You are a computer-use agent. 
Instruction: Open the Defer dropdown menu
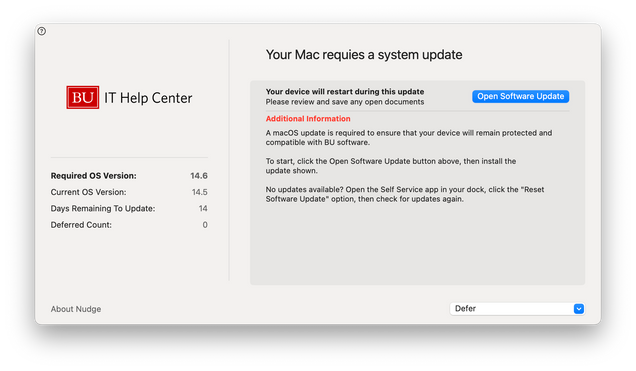(517, 309)
